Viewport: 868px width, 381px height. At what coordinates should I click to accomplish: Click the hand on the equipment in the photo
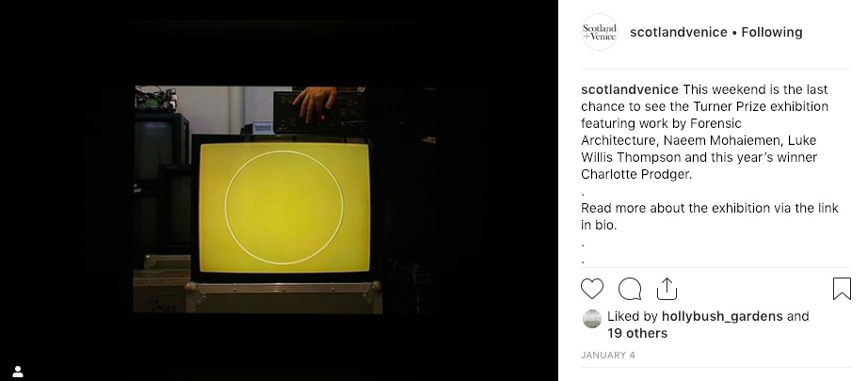(315, 102)
